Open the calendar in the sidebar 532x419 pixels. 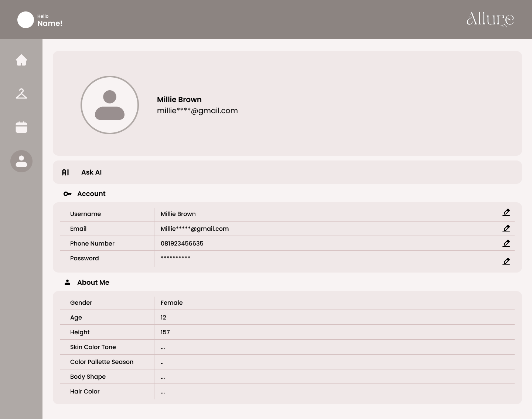(x=21, y=127)
